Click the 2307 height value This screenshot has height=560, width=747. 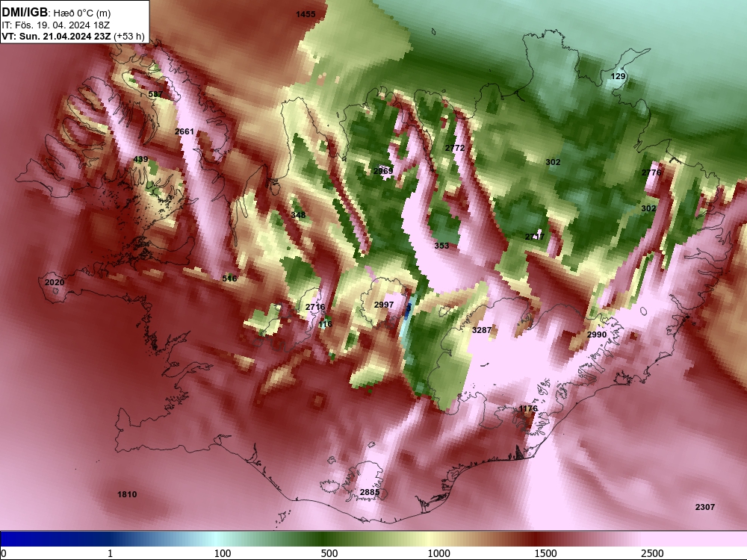click(x=705, y=507)
